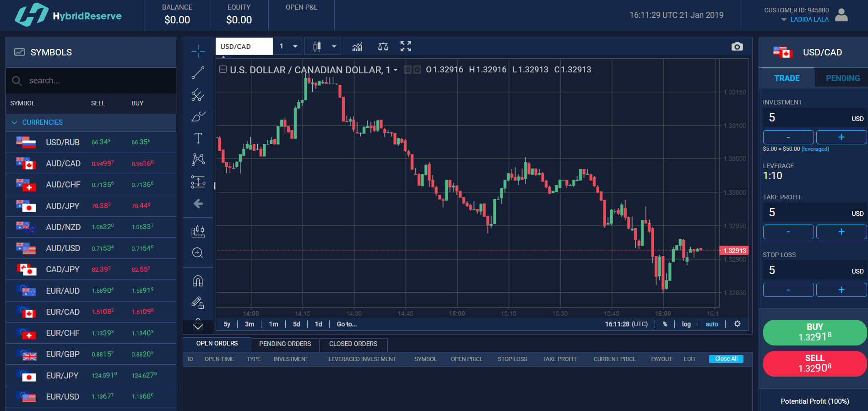This screenshot has width=868, height=411.
Task: Toggle the magnet mode icon
Action: [x=198, y=281]
